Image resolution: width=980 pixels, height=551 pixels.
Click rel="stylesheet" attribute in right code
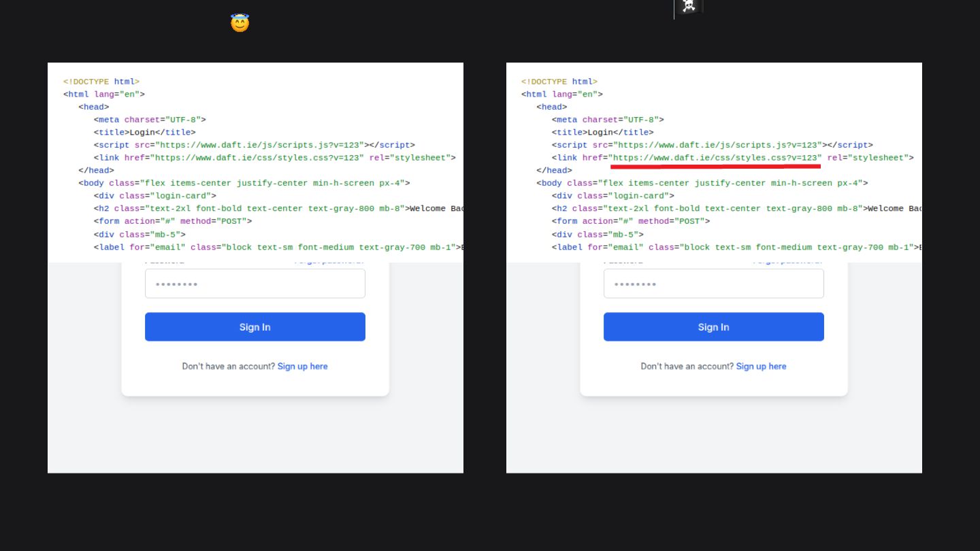click(868, 157)
